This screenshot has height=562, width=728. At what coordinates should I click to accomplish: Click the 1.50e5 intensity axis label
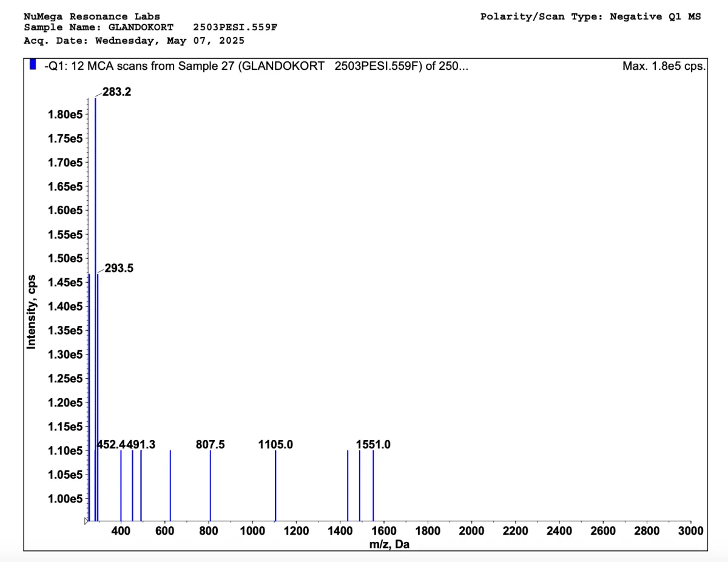pos(66,259)
